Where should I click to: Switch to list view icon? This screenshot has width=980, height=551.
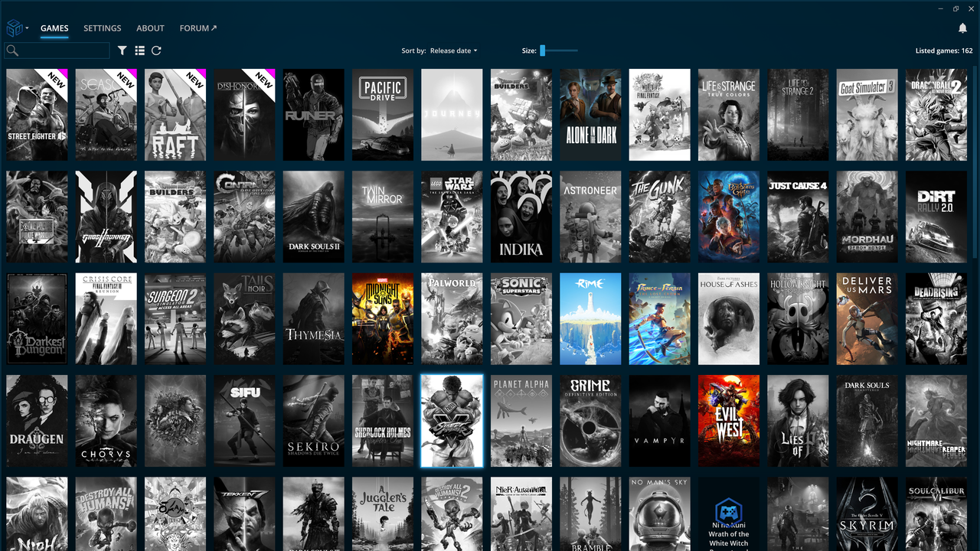[139, 51]
